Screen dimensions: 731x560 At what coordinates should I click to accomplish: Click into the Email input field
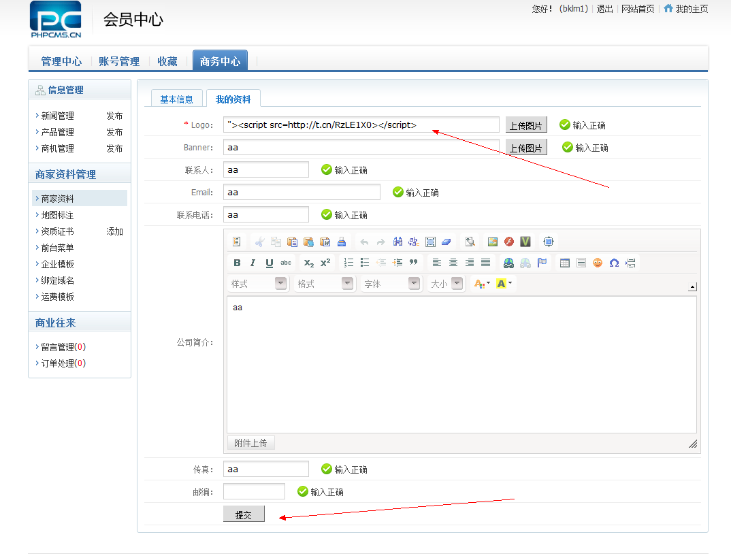(x=302, y=193)
